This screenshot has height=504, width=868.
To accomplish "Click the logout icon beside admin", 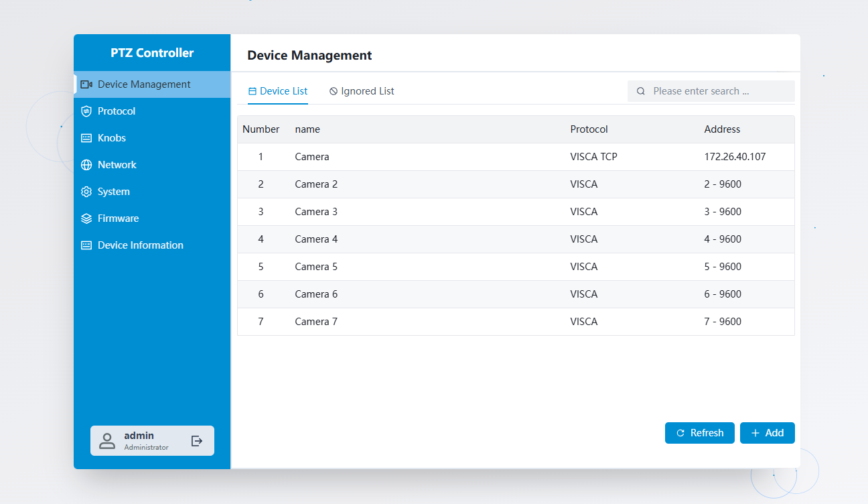I will click(197, 441).
